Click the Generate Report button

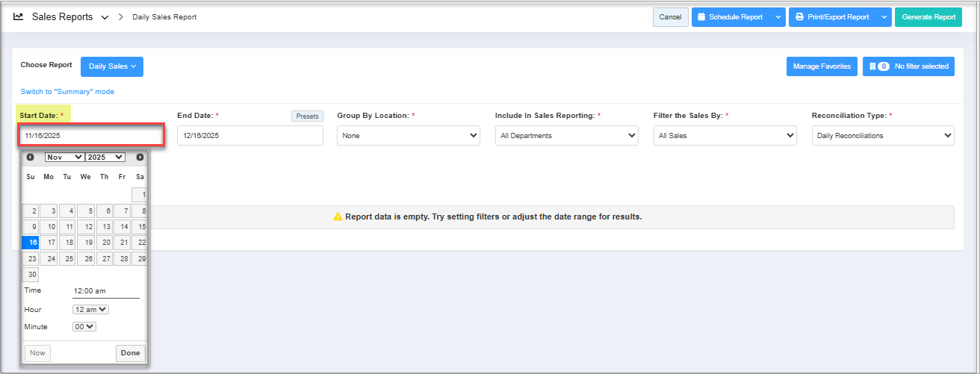pyautogui.click(x=928, y=17)
